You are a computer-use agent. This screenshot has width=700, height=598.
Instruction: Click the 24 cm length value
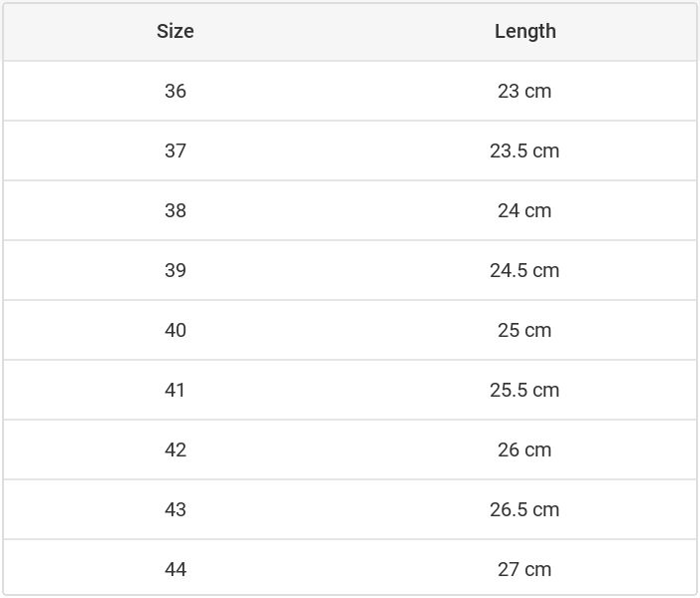click(525, 210)
